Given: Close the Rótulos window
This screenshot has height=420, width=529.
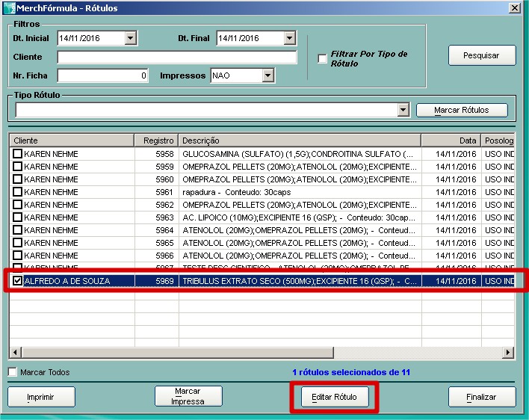Looking at the screenshot, I should (x=514, y=8).
